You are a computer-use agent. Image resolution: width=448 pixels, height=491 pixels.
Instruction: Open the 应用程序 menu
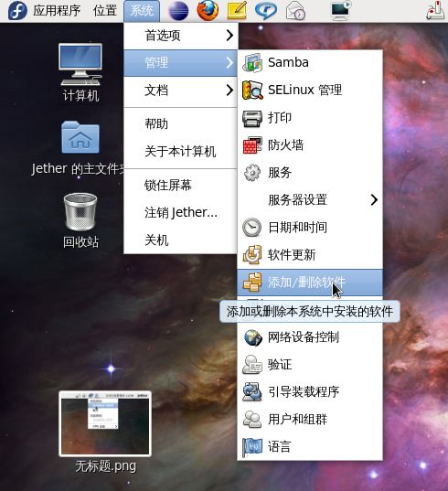pos(57,11)
